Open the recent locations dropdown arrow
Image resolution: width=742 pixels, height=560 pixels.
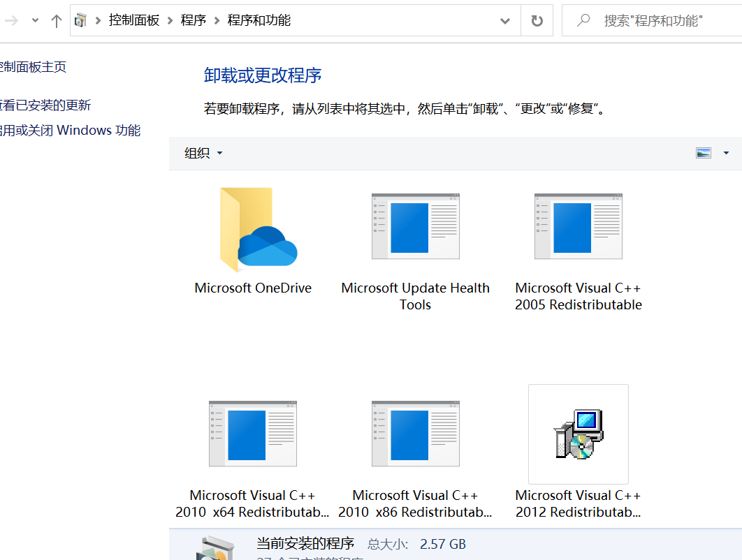[35, 20]
